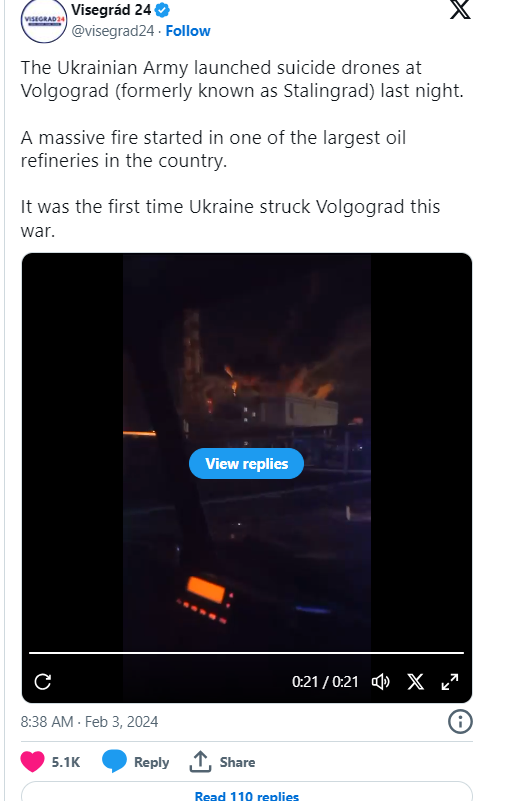
Task: Share the tweet using the Share icon
Action: tap(200, 762)
